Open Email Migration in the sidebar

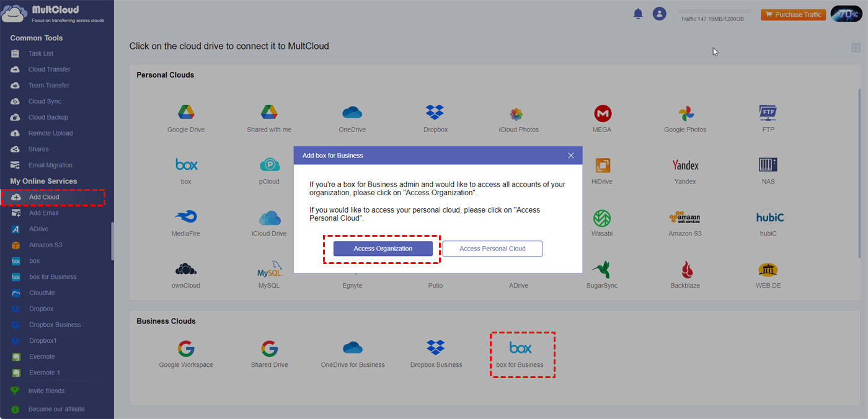[50, 165]
